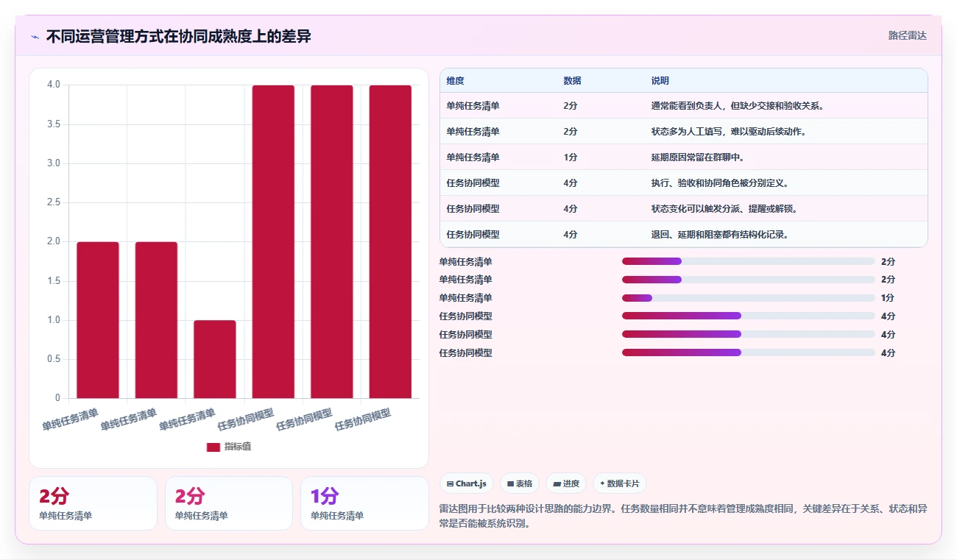The image size is (957, 560).
Task: Click the 4.0 y-axis label
Action: (x=54, y=85)
